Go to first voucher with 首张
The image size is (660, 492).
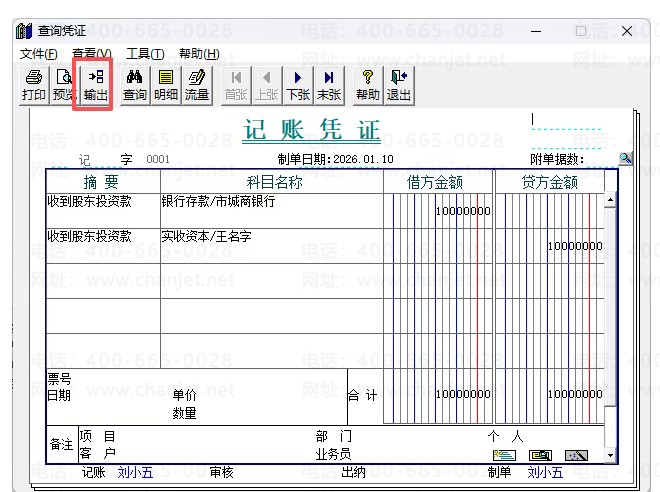[x=236, y=85]
